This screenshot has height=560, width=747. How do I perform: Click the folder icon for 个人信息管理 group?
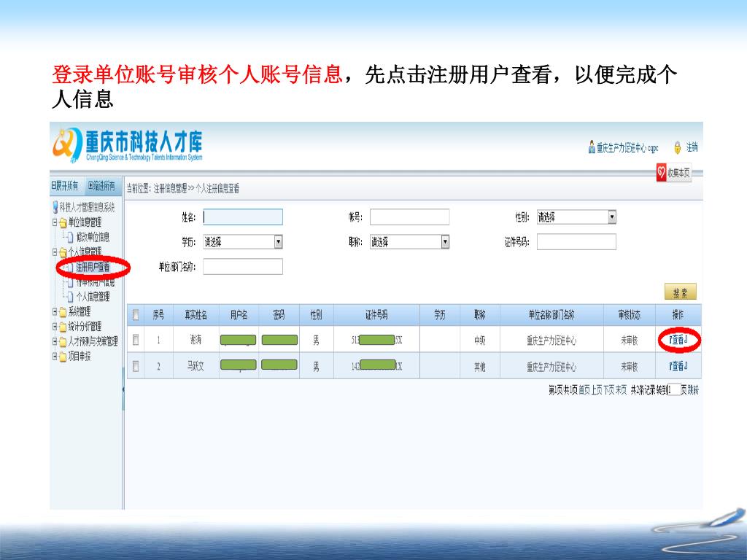pos(63,252)
